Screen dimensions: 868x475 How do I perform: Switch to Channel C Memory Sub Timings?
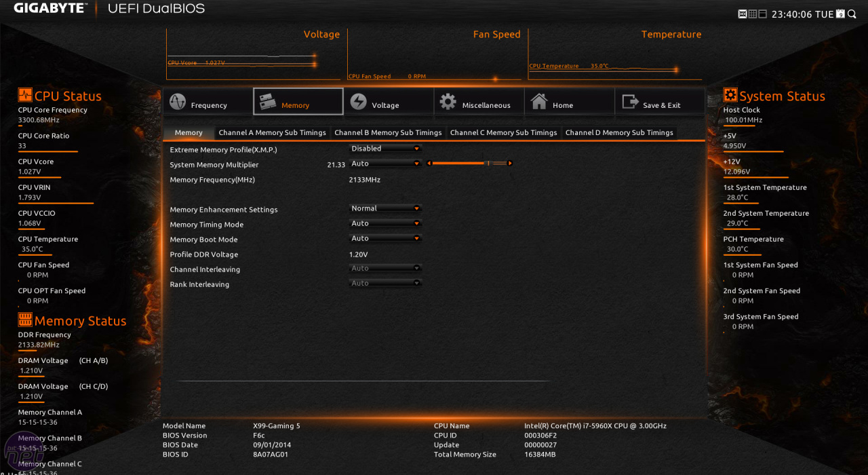click(503, 132)
